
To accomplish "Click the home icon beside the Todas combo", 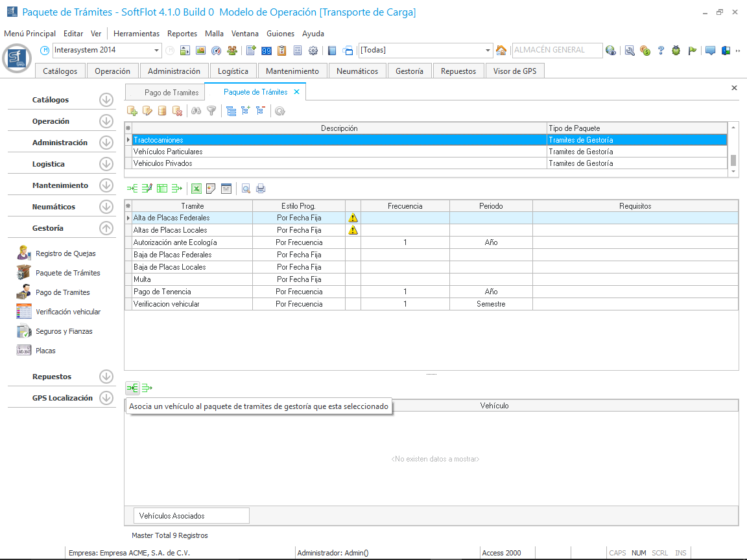I will click(501, 51).
